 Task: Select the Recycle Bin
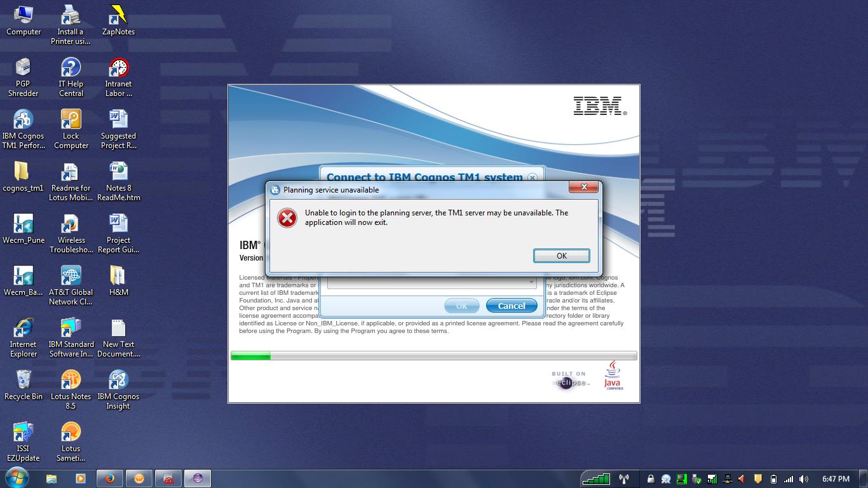24,385
